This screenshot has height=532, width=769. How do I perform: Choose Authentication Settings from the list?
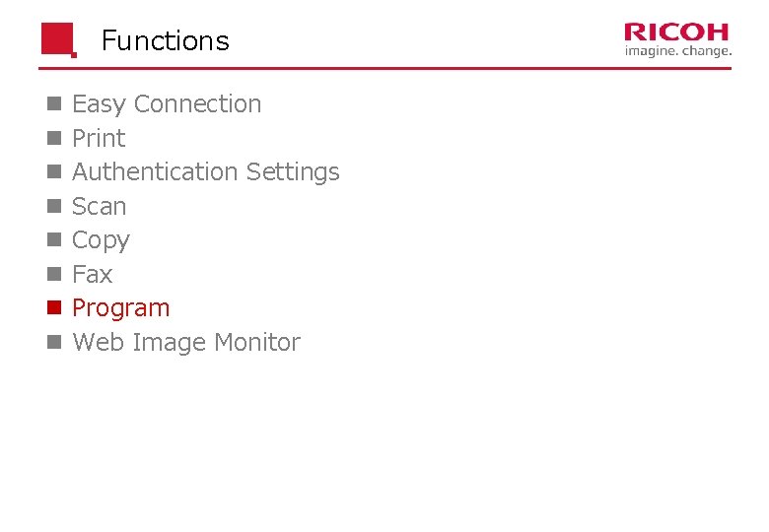(205, 173)
